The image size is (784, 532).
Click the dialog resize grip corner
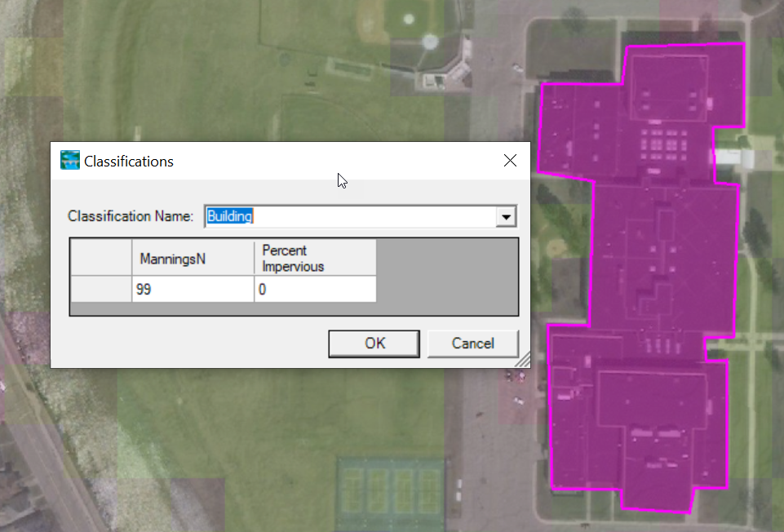pos(523,360)
